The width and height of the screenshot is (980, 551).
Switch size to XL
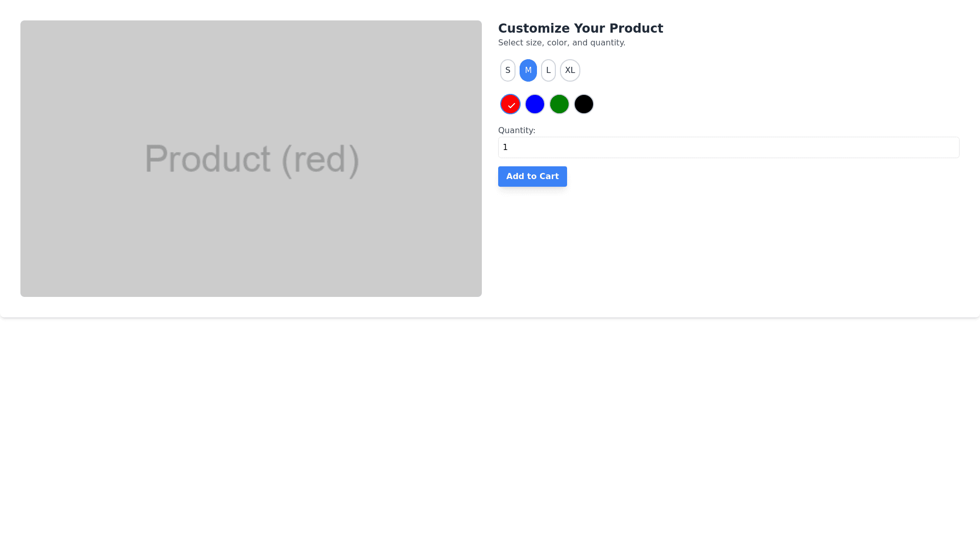click(x=570, y=70)
